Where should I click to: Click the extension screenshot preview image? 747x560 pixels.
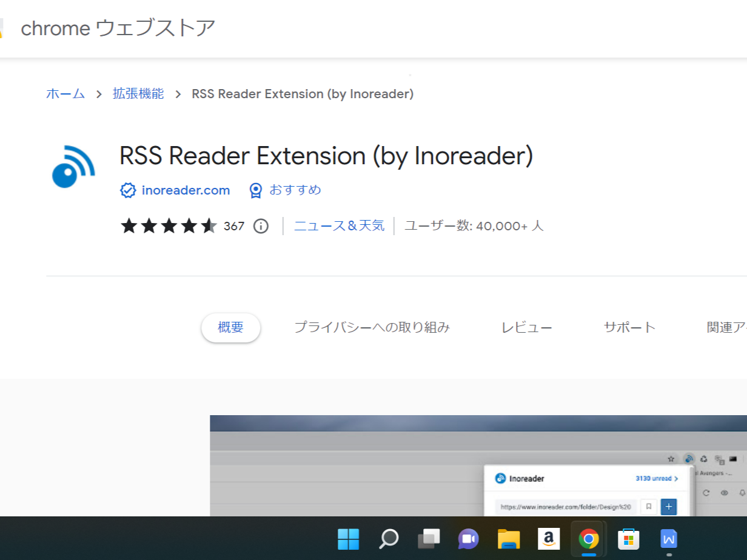tap(478, 465)
